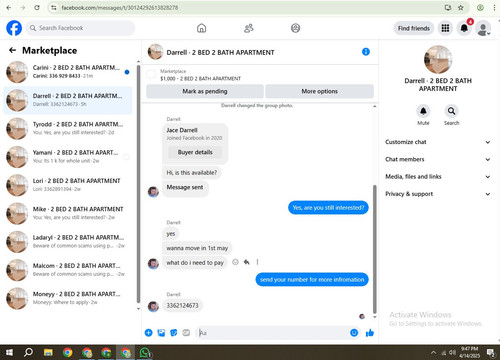This screenshot has height=360, width=500.
Task: Open more actions plus icon in composer
Action: pos(148,333)
